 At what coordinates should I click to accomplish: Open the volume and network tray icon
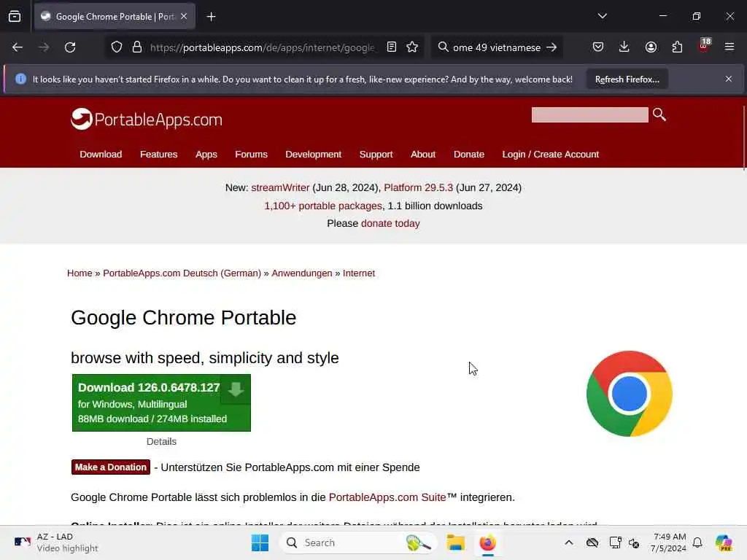point(634,542)
